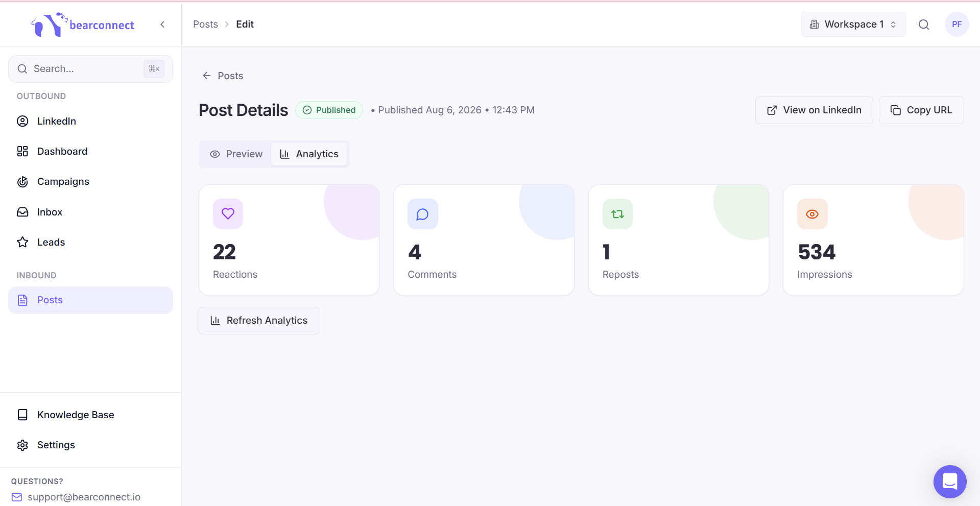The width and height of the screenshot is (980, 506).
Task: Click the 534 Impressions value
Action: coord(817,252)
